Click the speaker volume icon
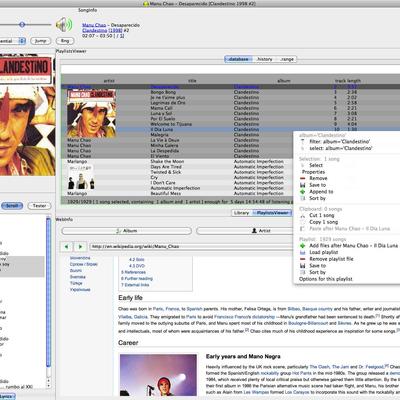Screen dimensions: 400x400 [x=64, y=25]
